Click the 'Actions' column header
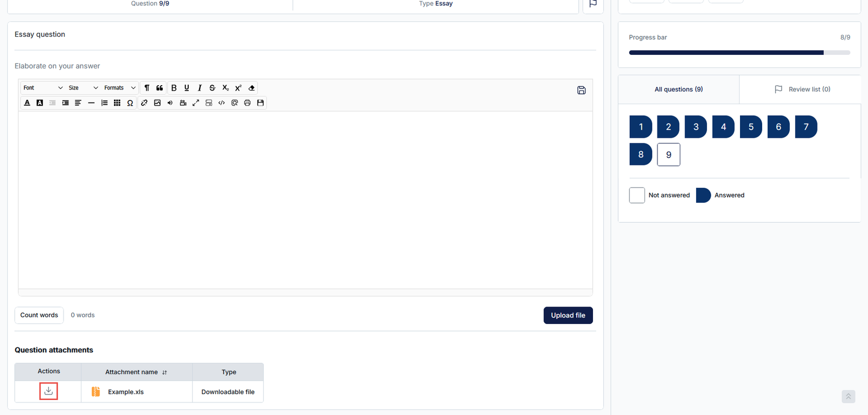This screenshot has width=868, height=415. [49, 372]
